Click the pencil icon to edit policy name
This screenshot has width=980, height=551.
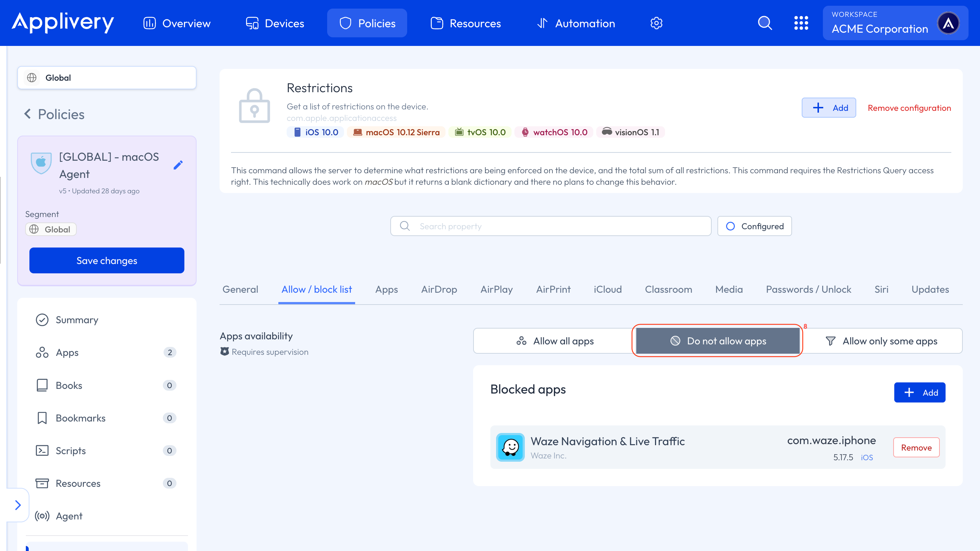(178, 165)
